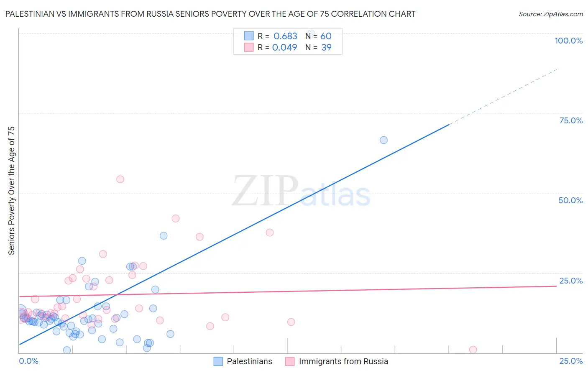Click the pink point at bottom right near 22%
This screenshot has height=373, width=588.
(473, 350)
